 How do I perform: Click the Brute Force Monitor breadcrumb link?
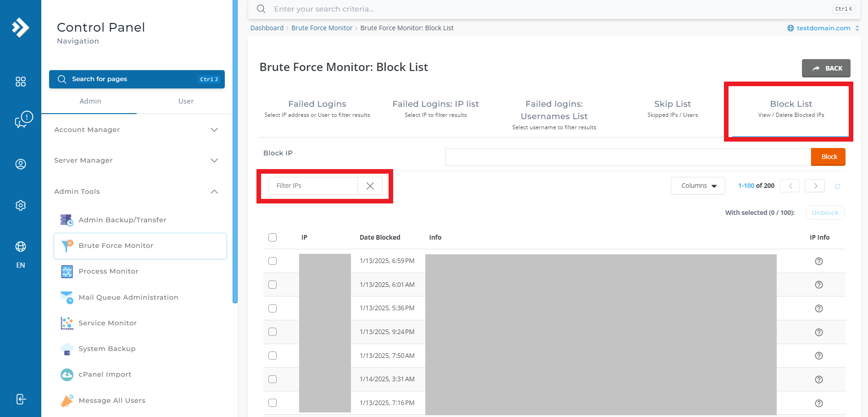pos(322,28)
